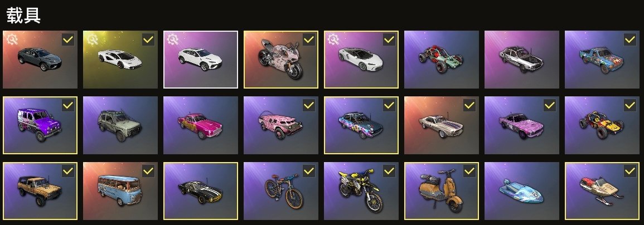Click the upgrade icon on white SUV tile
Viewport: 644px width, 225px height.
pyautogui.click(x=173, y=40)
